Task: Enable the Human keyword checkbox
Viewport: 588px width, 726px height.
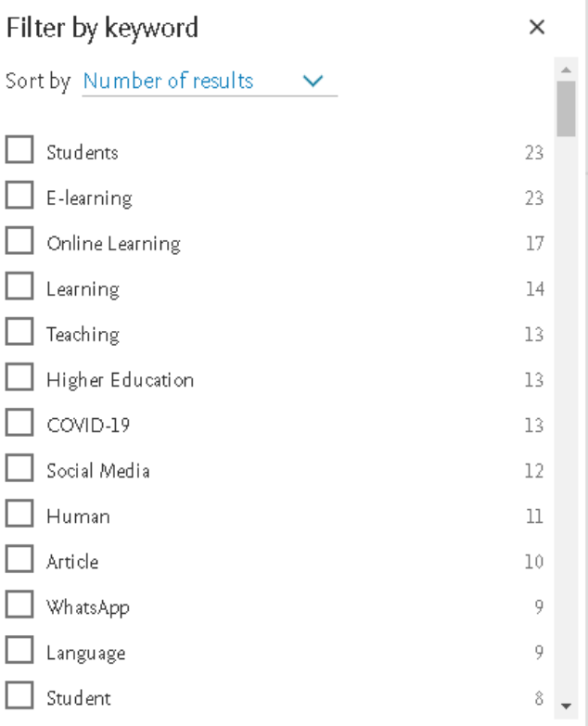Action: point(19,515)
